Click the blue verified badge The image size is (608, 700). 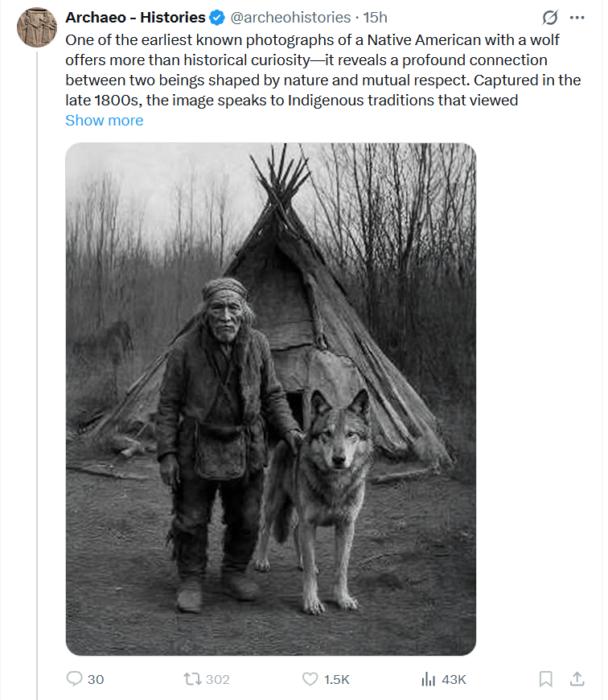[217, 18]
